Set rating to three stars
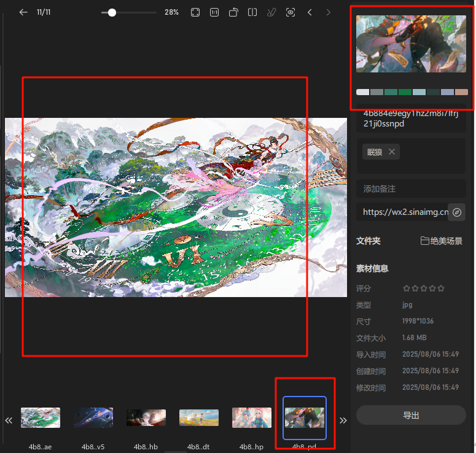Viewport: 476px width, 453px height. (424, 288)
